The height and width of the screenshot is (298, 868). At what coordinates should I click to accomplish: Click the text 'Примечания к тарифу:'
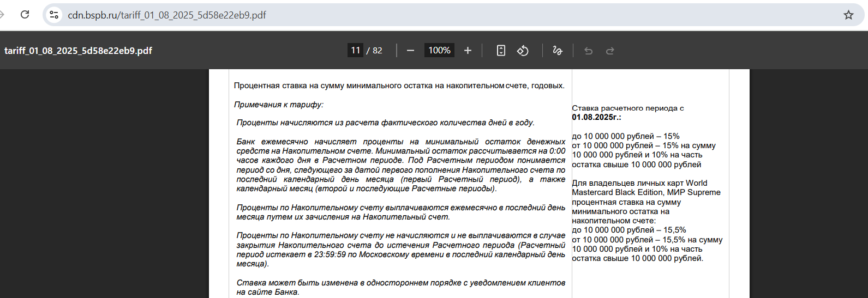279,105
